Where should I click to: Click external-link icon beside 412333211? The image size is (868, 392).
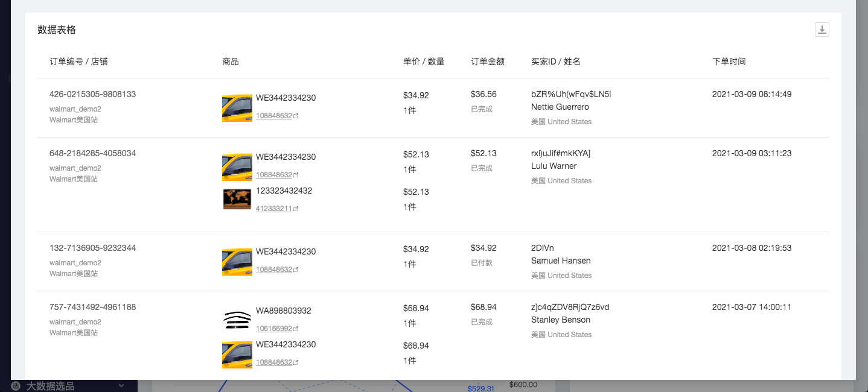coord(296,209)
